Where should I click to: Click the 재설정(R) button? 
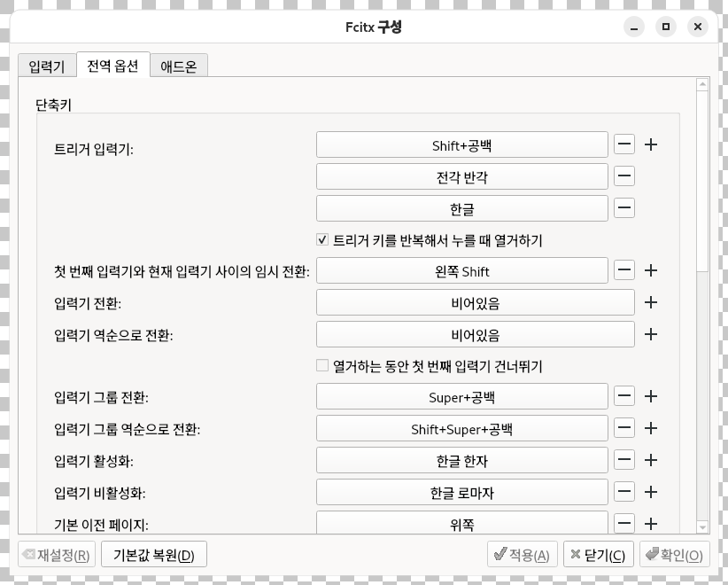(57, 554)
